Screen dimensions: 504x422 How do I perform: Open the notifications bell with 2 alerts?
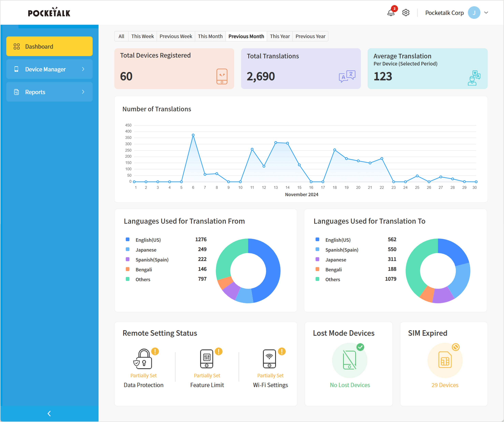point(391,13)
